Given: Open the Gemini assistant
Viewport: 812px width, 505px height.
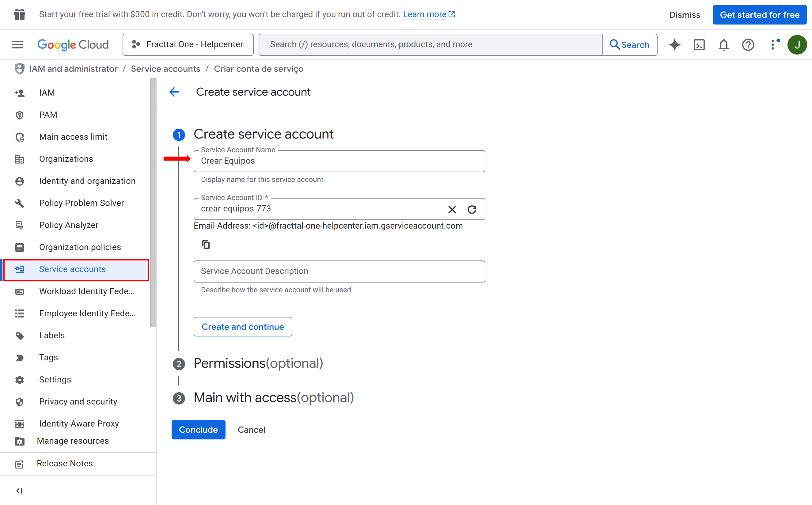Looking at the screenshot, I should tap(674, 44).
